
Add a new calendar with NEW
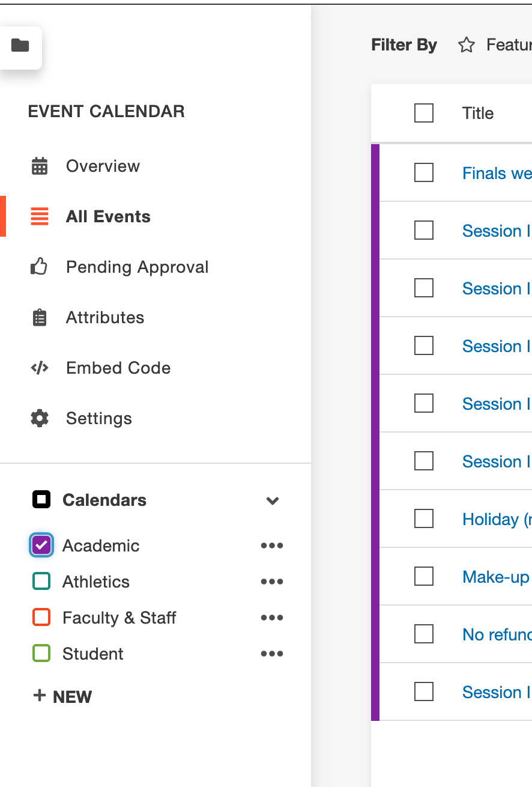pos(62,696)
